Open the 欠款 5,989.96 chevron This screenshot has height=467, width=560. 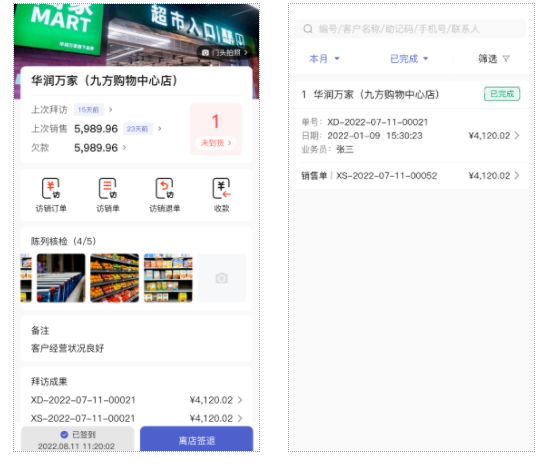[125, 147]
